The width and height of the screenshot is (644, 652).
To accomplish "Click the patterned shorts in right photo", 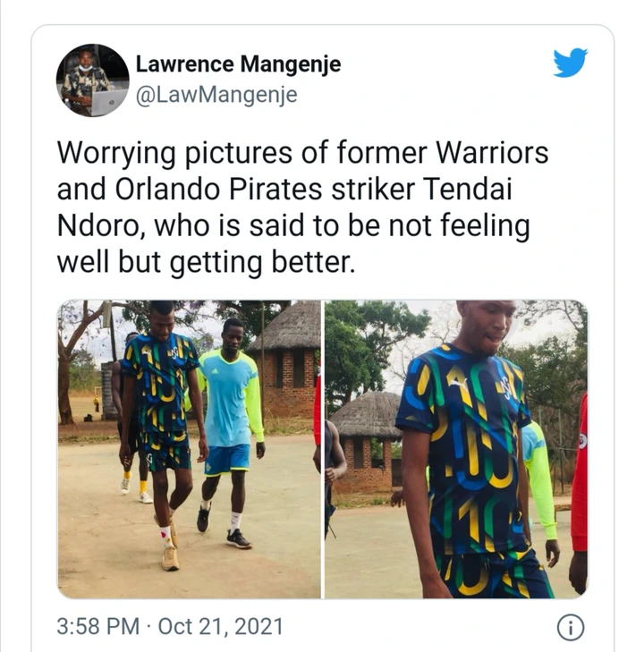I will 493,576.
